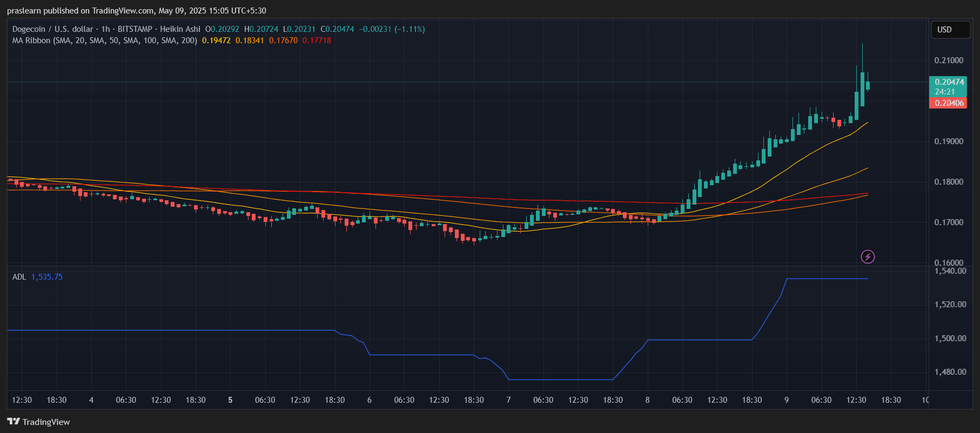Click the SMA 50 value 0.18341

point(250,40)
